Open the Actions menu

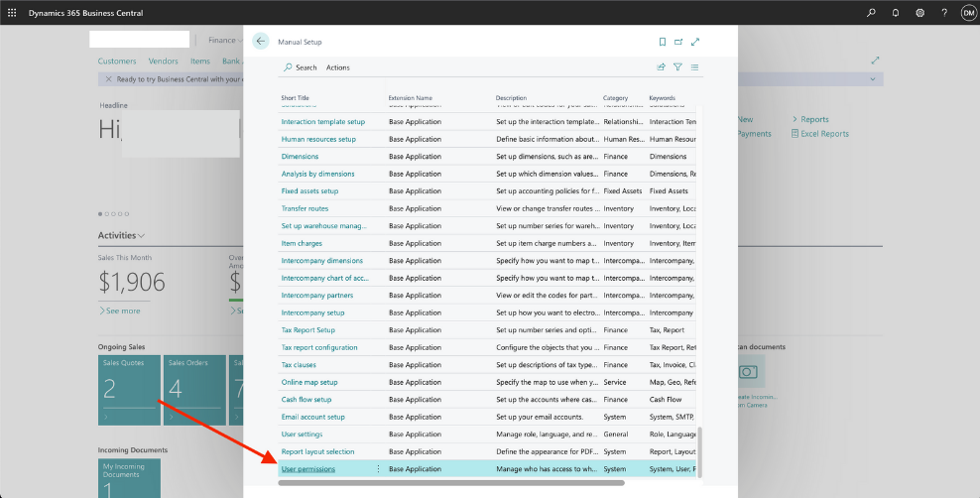tap(337, 67)
